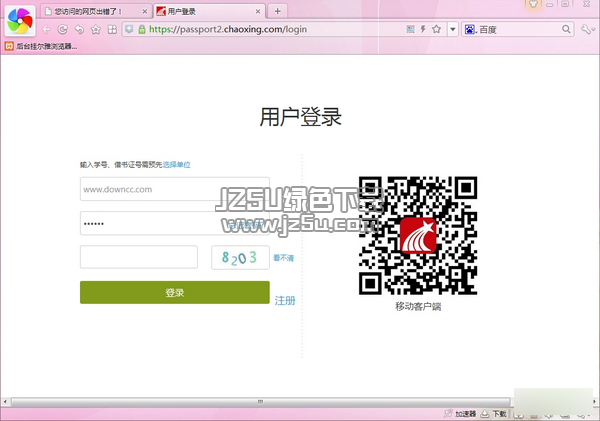Image resolution: width=600 pixels, height=421 pixels.
Task: Bookmark page with address bar star
Action: click(x=436, y=29)
